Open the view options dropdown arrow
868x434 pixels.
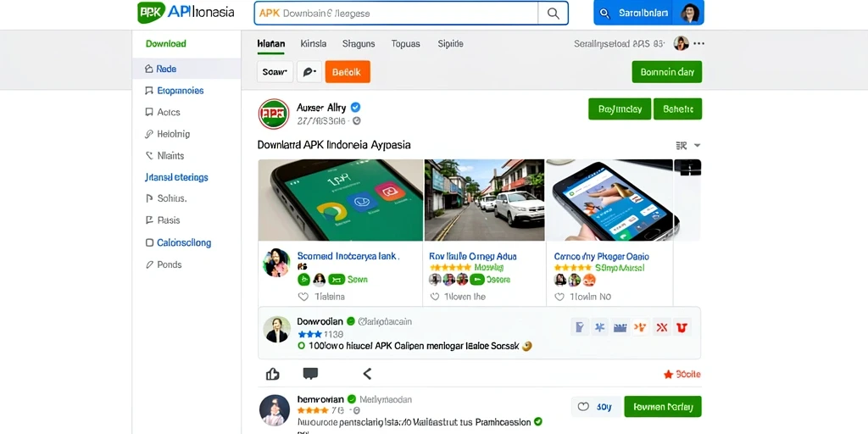[697, 146]
